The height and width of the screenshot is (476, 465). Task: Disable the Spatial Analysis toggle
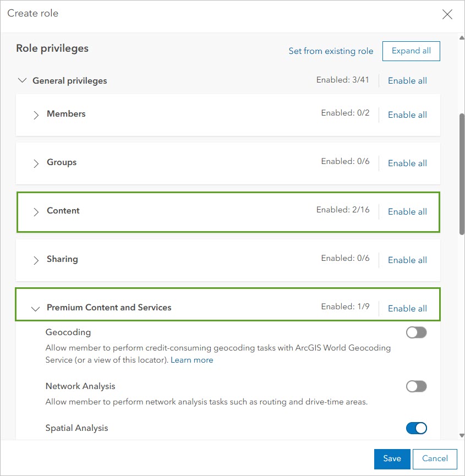pos(417,428)
